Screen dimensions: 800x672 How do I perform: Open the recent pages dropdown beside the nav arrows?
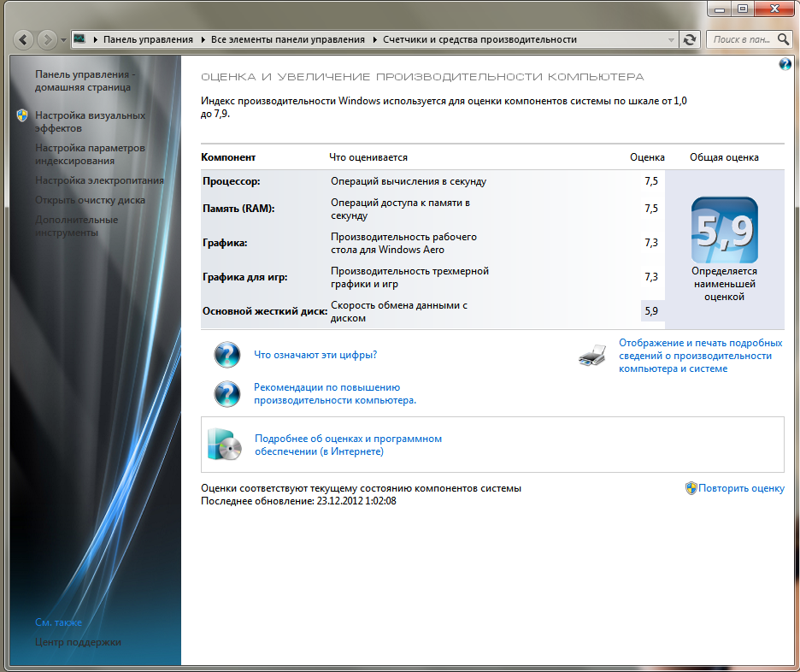63,40
